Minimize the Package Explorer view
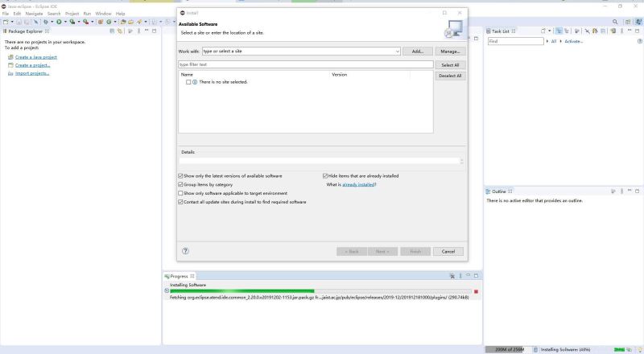 pyautogui.click(x=147, y=31)
